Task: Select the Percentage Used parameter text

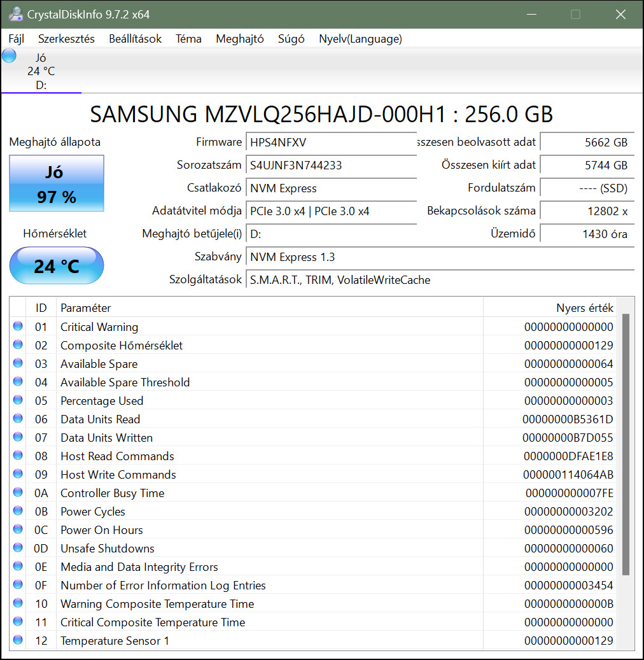Action: 102,401
